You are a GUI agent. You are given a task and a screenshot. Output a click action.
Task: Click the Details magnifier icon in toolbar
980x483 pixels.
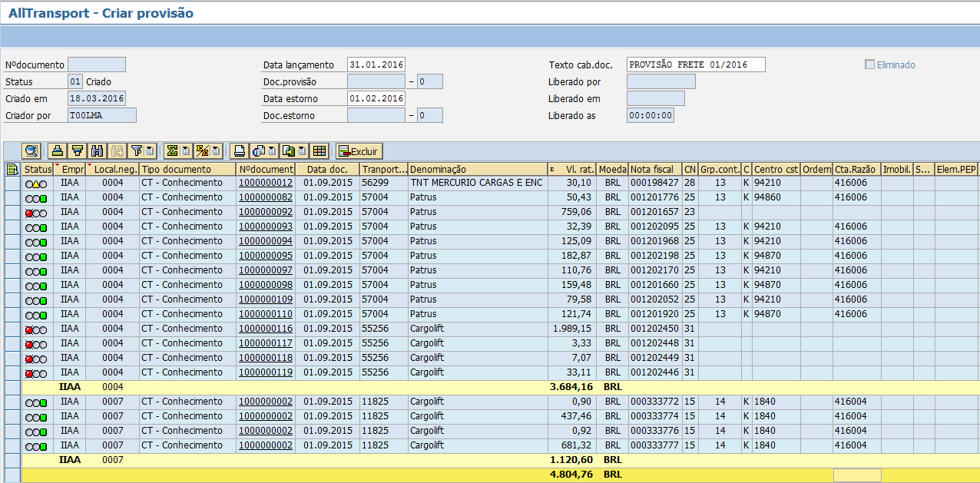click(x=31, y=151)
